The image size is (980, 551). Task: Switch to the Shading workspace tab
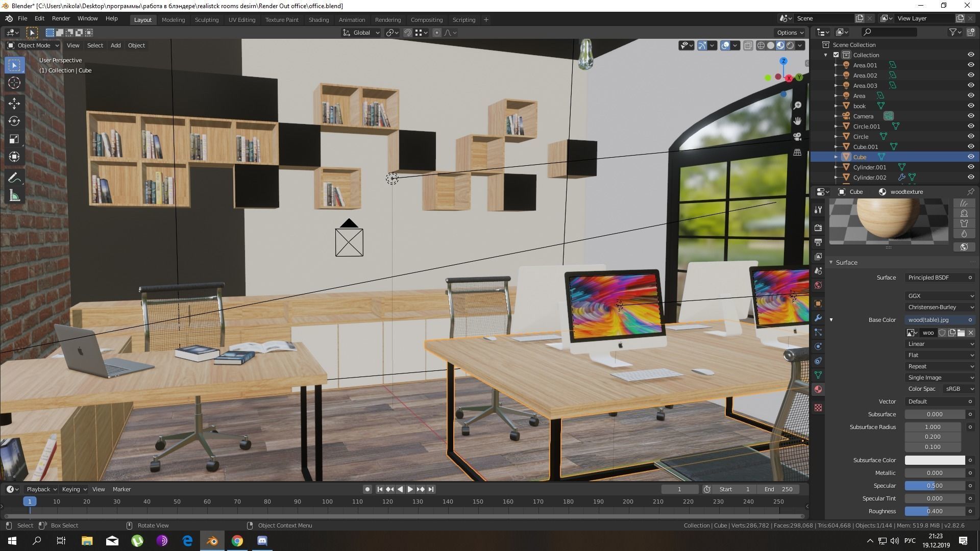[x=318, y=20]
